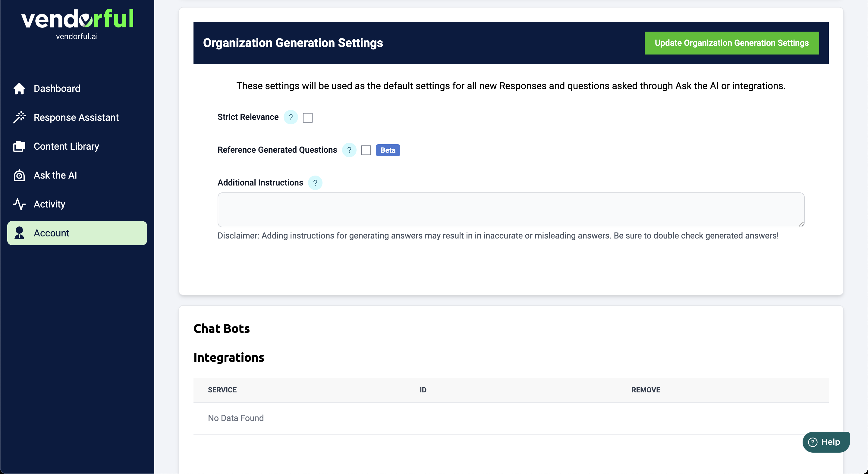The height and width of the screenshot is (474, 868).
Task: Click the Response Assistant magic wand icon
Action: pos(19,117)
